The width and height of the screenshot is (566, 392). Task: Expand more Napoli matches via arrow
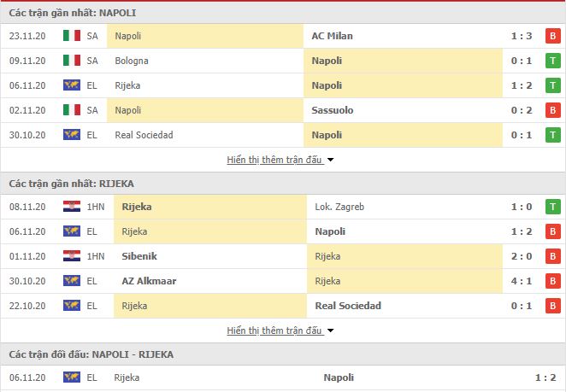330,160
